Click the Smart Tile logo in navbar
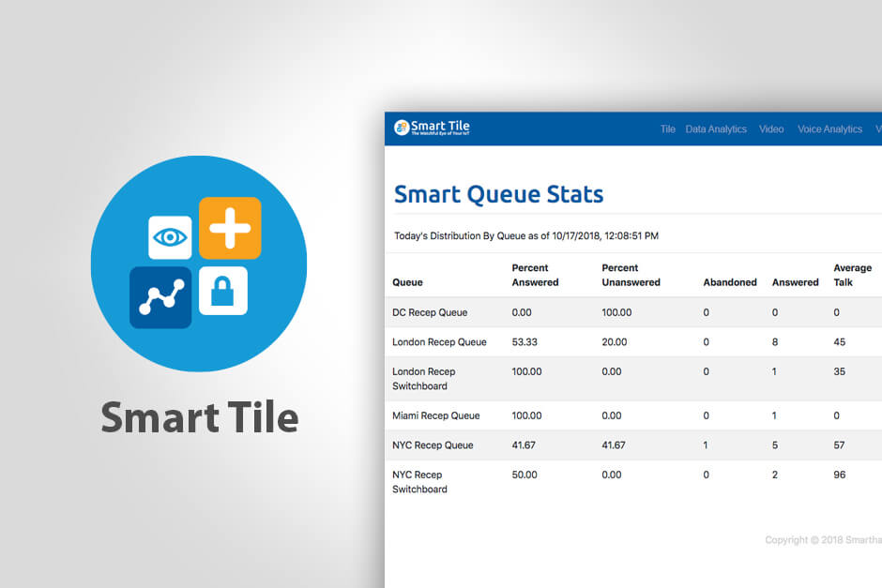882x588 pixels. point(432,128)
